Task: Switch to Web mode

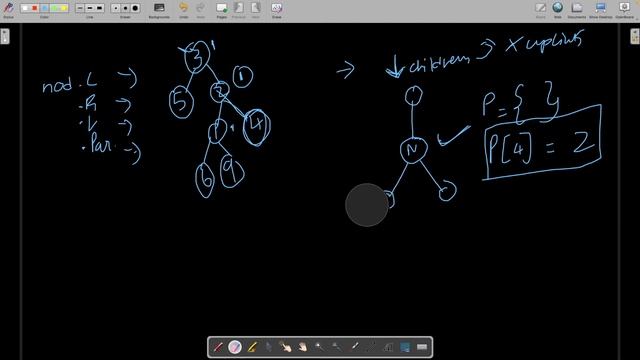Action: (558, 10)
